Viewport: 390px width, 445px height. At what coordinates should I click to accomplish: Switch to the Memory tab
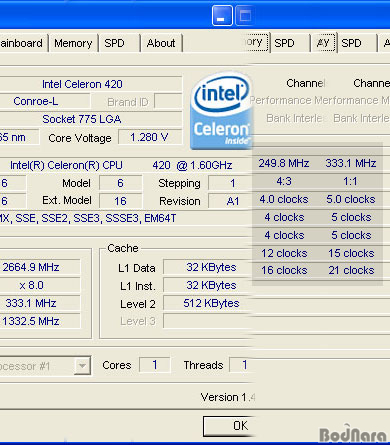click(x=73, y=43)
